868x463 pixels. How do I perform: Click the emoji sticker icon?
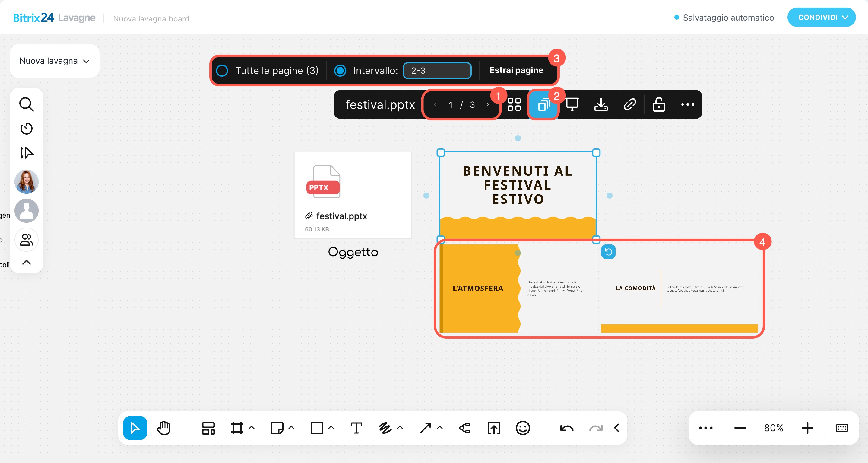point(523,428)
